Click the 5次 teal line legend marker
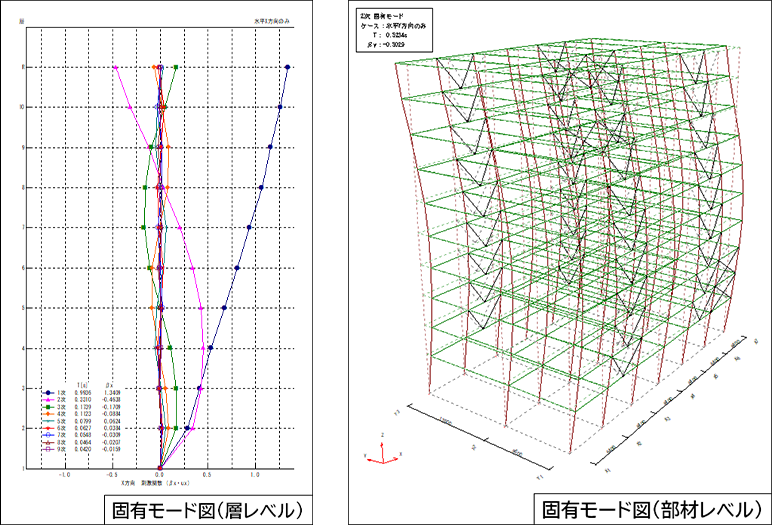The image size is (772, 525). (x=48, y=421)
